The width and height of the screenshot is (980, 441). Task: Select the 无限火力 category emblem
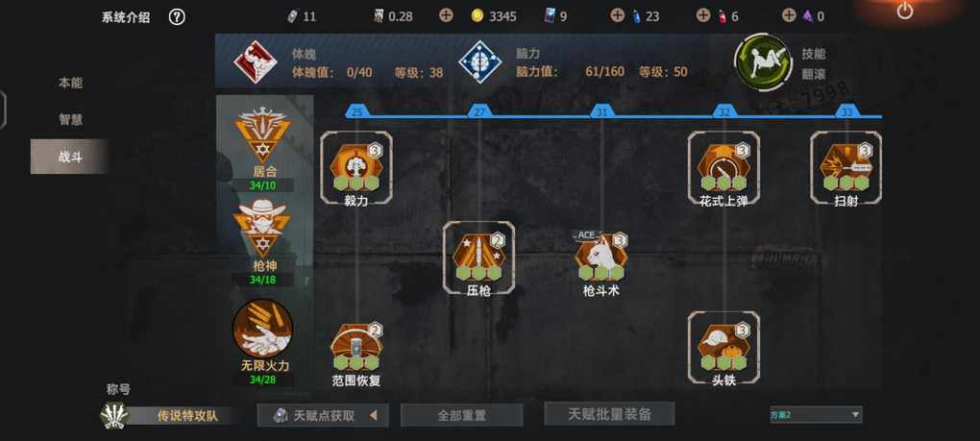pyautogui.click(x=262, y=329)
